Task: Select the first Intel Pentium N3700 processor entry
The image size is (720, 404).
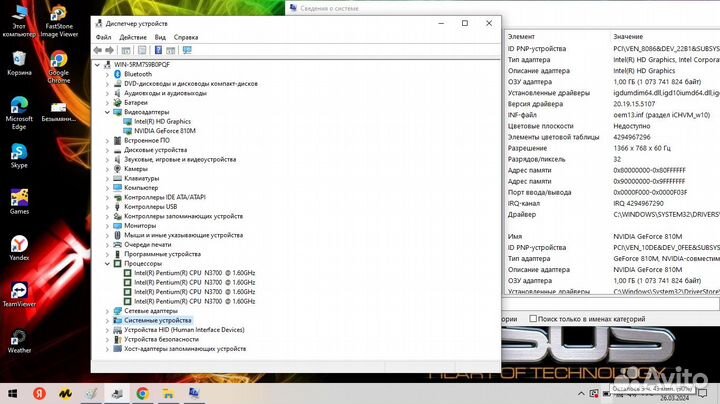Action: click(194, 273)
